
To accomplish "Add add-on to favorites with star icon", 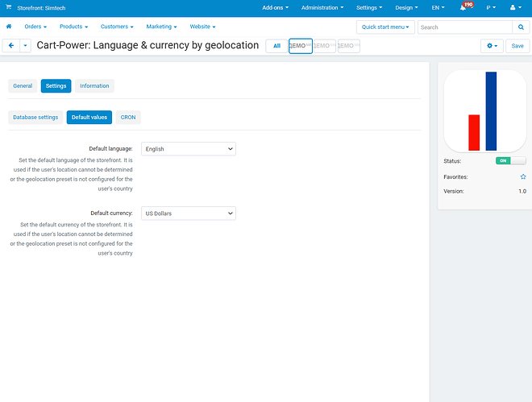I will click(523, 176).
